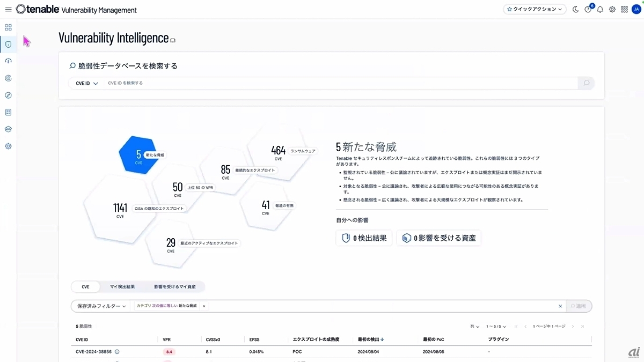
Task: Open the apps grid switcher icon
Action: point(624,10)
